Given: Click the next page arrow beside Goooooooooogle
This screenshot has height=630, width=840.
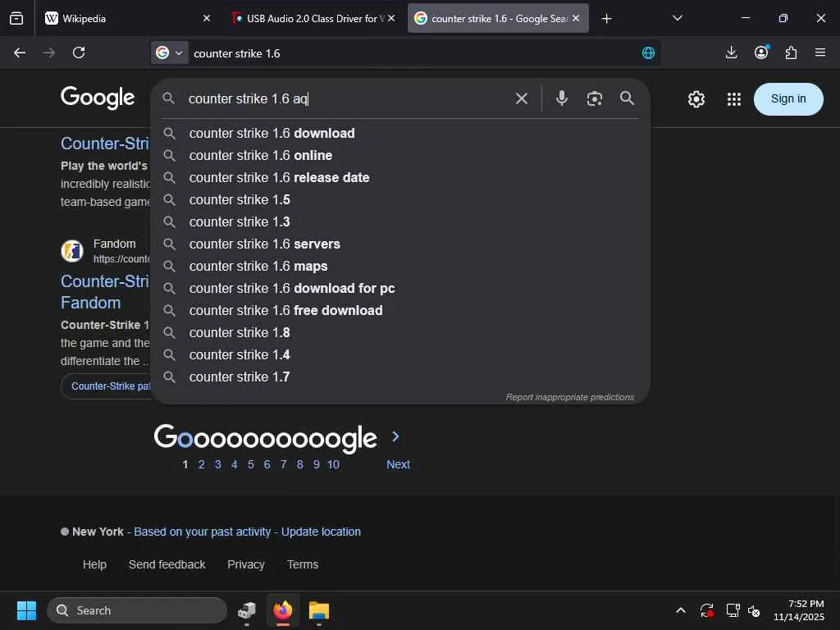Looking at the screenshot, I should (395, 436).
